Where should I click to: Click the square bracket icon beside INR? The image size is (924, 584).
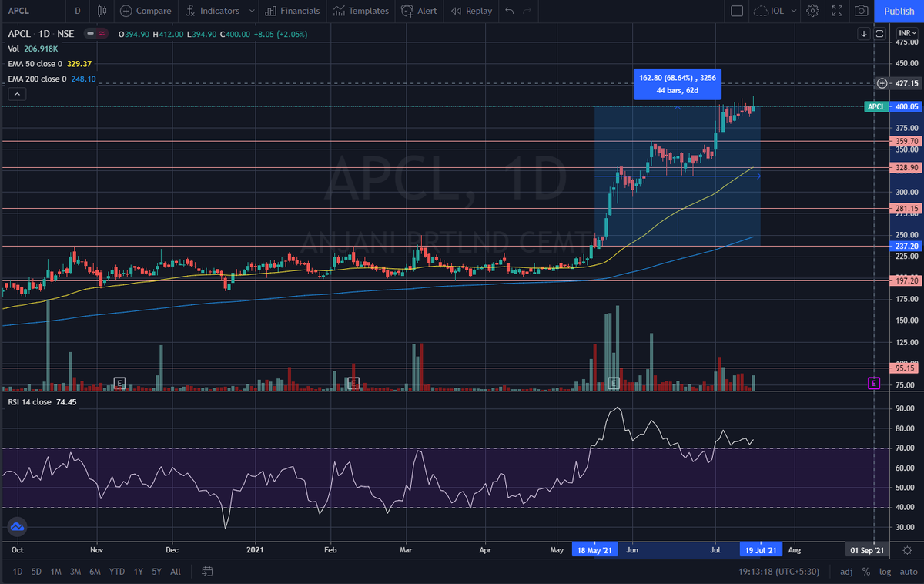coord(879,34)
